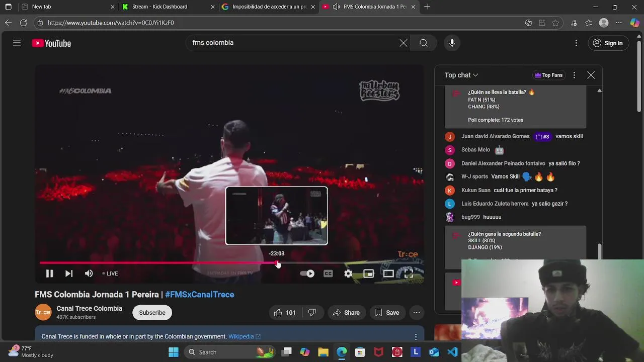This screenshot has width=644, height=362.
Task: Toggle closed captions on the player
Action: coord(328,274)
